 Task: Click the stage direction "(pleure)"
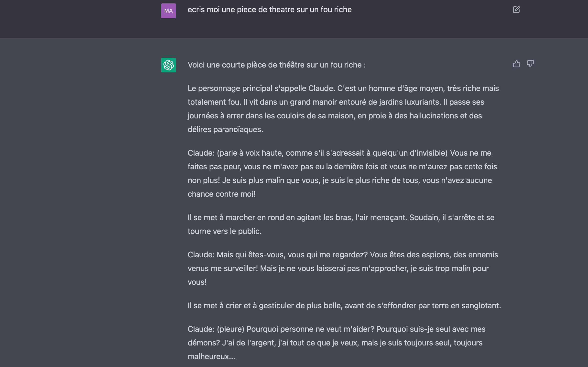[x=230, y=329]
